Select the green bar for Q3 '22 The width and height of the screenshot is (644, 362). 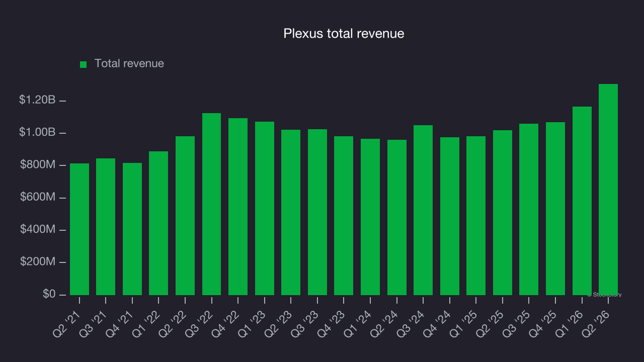211,204
